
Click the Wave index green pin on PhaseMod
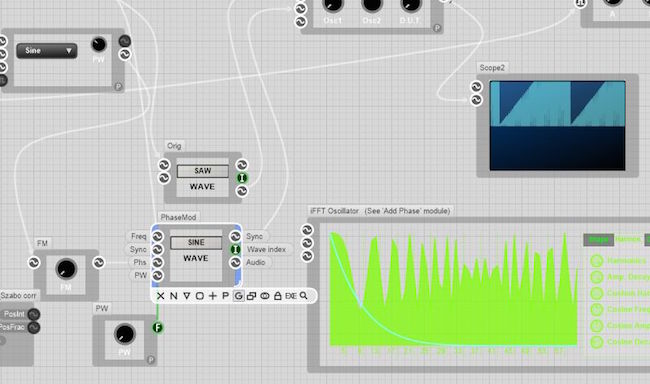pyautogui.click(x=235, y=249)
